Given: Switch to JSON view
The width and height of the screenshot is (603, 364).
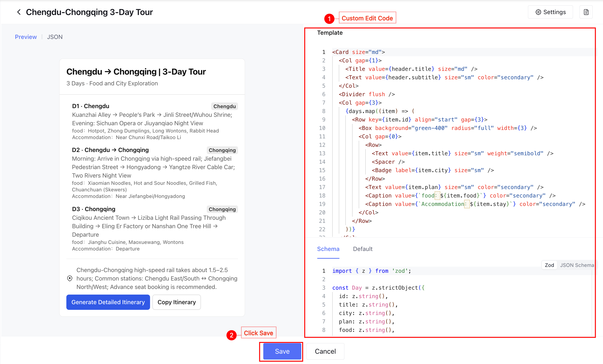Looking at the screenshot, I should [x=55, y=37].
